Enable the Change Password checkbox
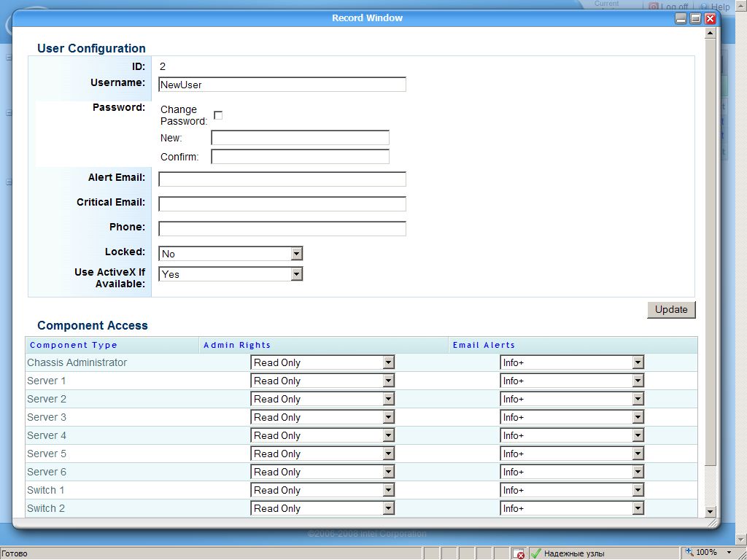Screen dimensions: 747x560 (x=217, y=115)
